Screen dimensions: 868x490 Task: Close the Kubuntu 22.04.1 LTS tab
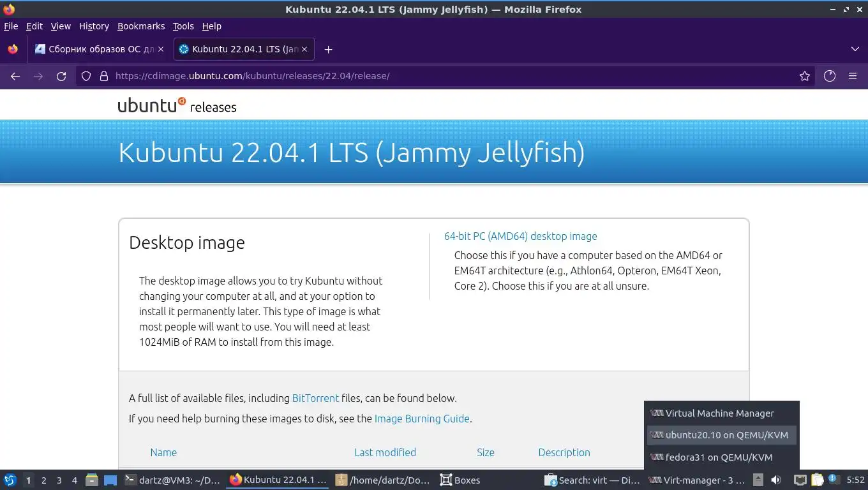coord(304,49)
